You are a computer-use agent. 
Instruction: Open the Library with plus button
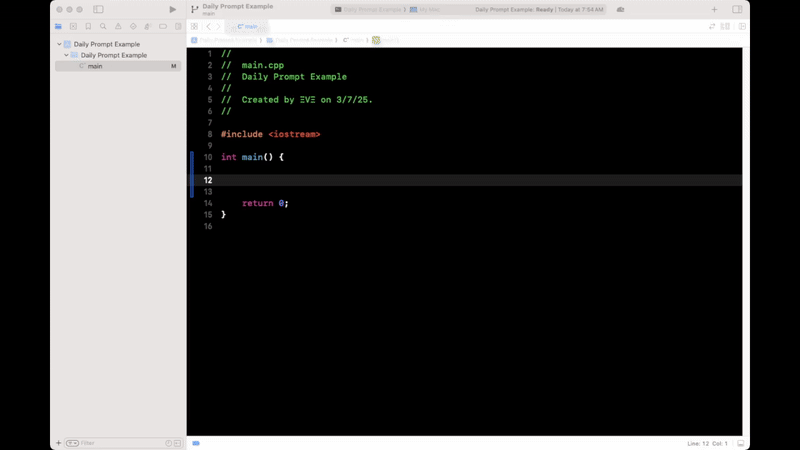tap(714, 10)
